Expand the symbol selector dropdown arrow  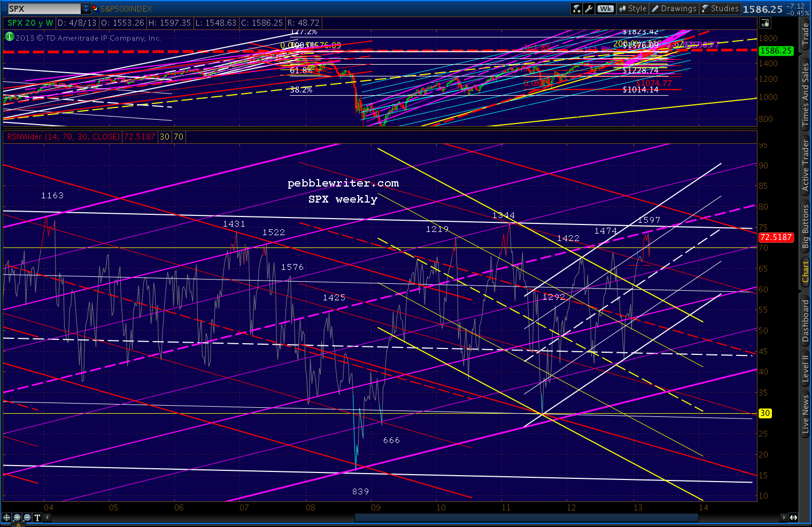tap(86, 9)
